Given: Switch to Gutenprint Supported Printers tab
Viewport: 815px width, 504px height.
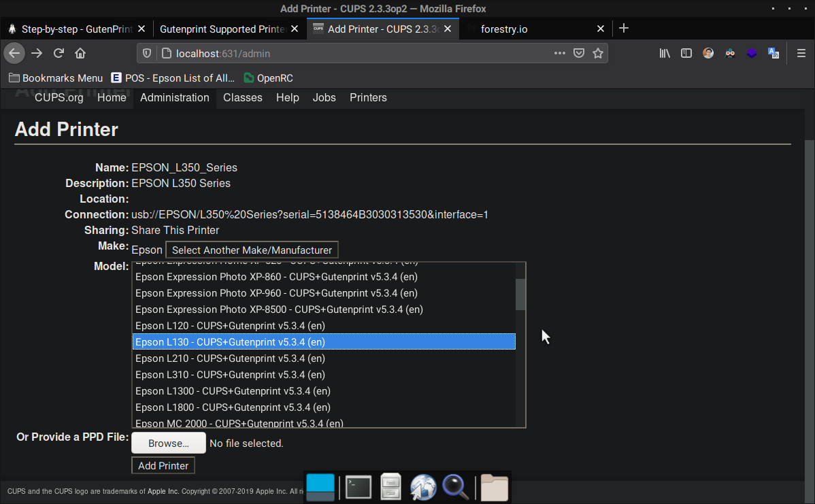Looking at the screenshot, I should click(x=229, y=29).
